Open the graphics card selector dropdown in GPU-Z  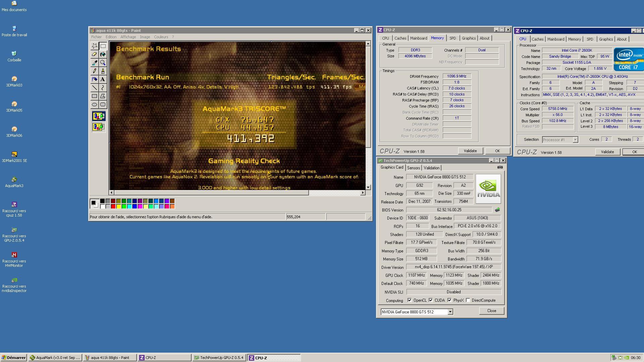pos(450,312)
